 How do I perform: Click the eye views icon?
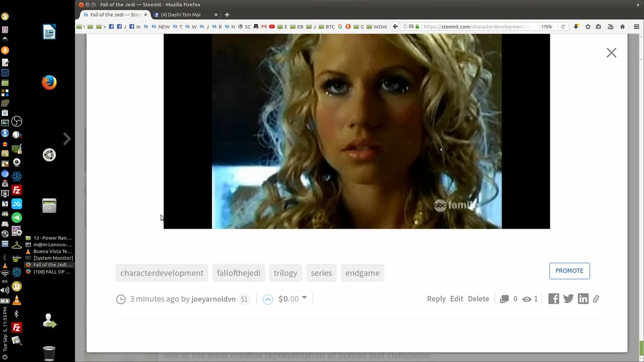527,299
